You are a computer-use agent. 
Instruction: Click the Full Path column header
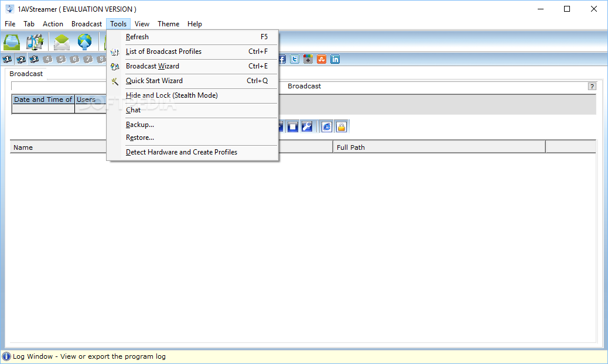pos(439,147)
